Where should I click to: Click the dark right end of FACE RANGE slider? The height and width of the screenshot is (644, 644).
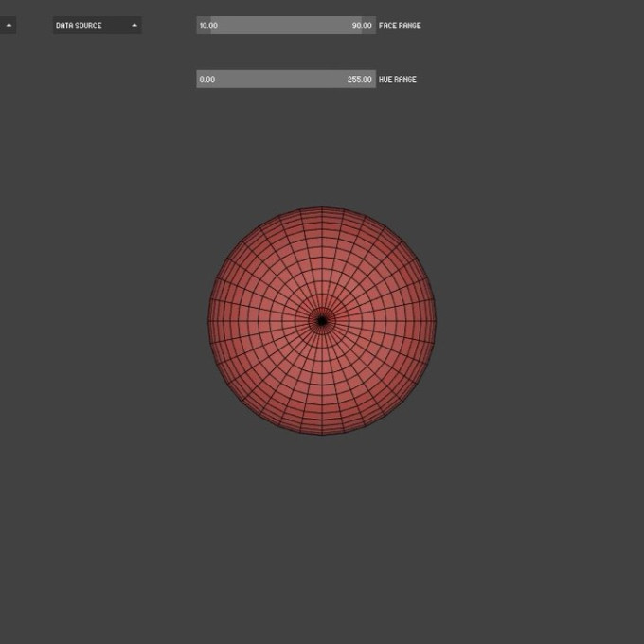374,26
